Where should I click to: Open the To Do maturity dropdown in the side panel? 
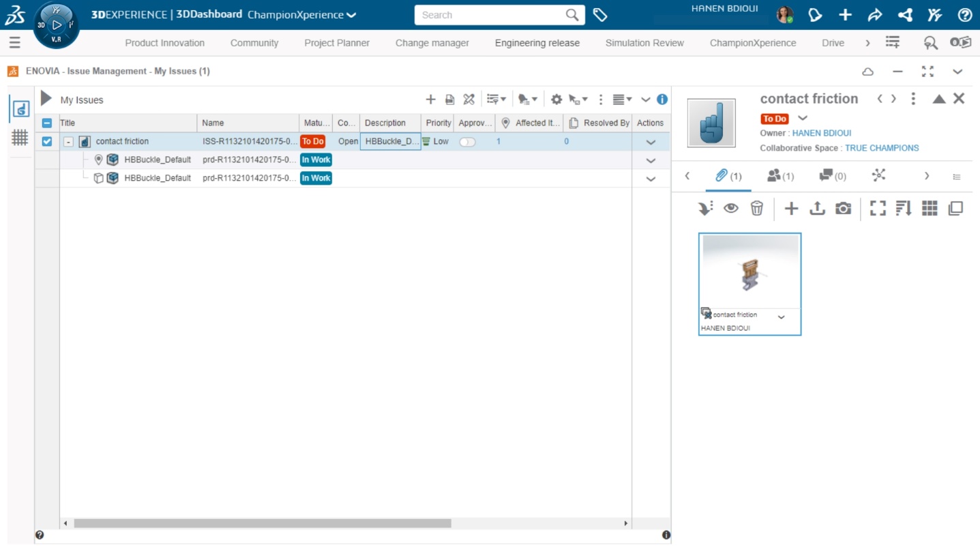(x=803, y=118)
